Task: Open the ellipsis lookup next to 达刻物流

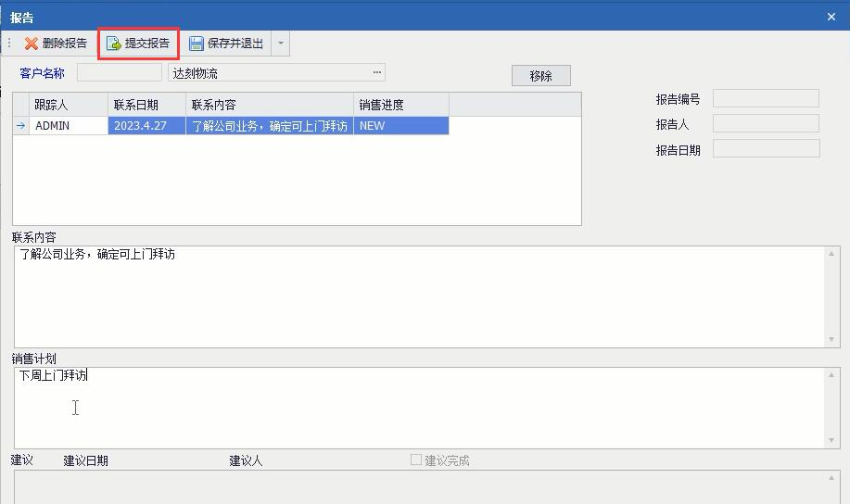Action: [376, 72]
